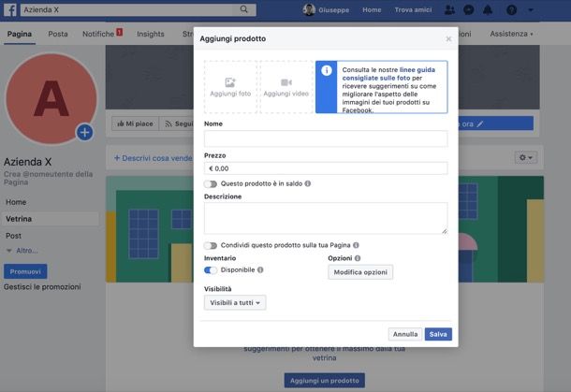The image size is (571, 392).
Task: Click the search magnifier icon
Action: click(244, 9)
